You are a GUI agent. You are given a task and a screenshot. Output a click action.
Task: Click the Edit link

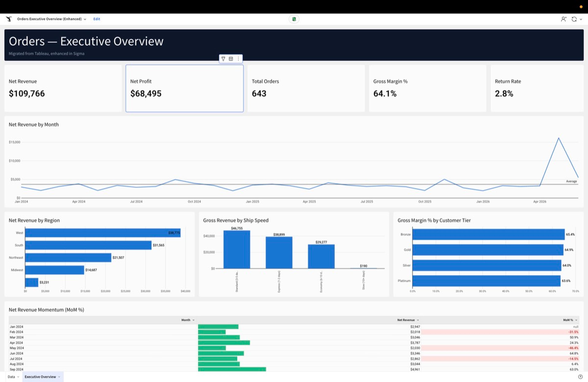97,19
